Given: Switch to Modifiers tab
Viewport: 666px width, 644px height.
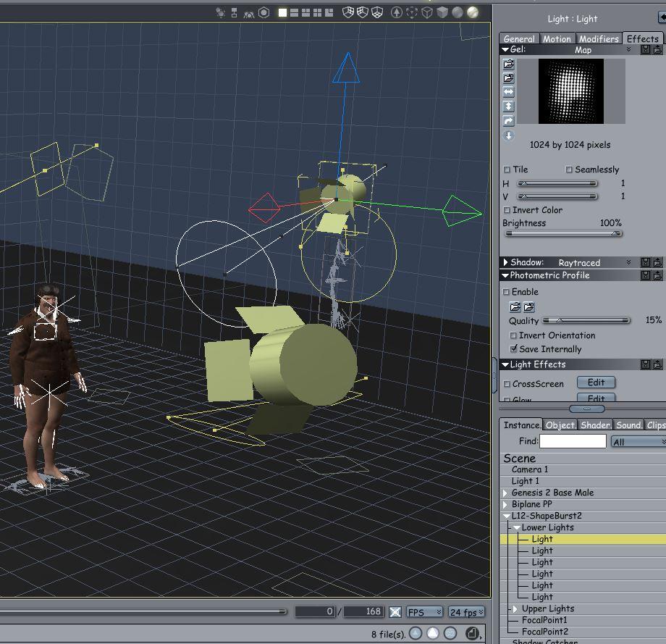Looking at the screenshot, I should coord(599,38).
